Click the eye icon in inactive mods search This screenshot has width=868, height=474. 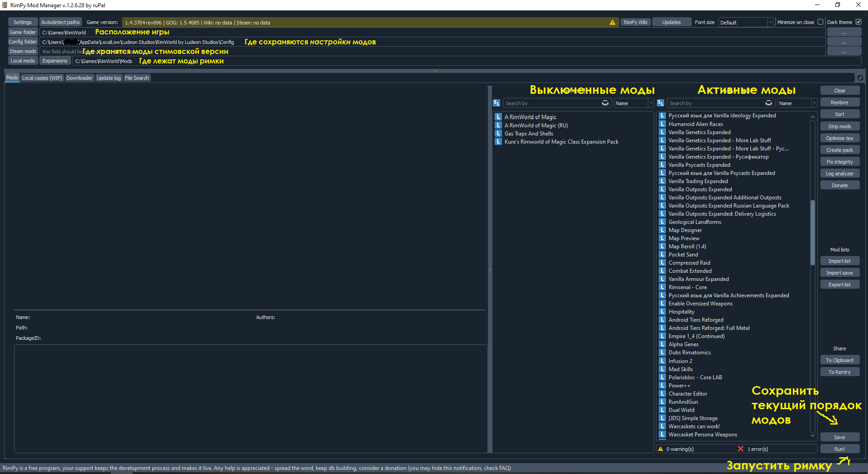tap(605, 103)
